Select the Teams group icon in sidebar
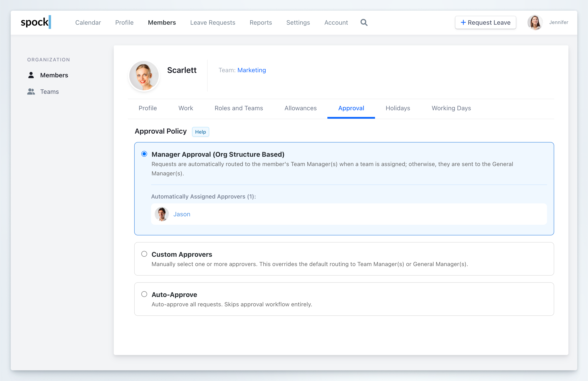The image size is (588, 381). point(31,92)
